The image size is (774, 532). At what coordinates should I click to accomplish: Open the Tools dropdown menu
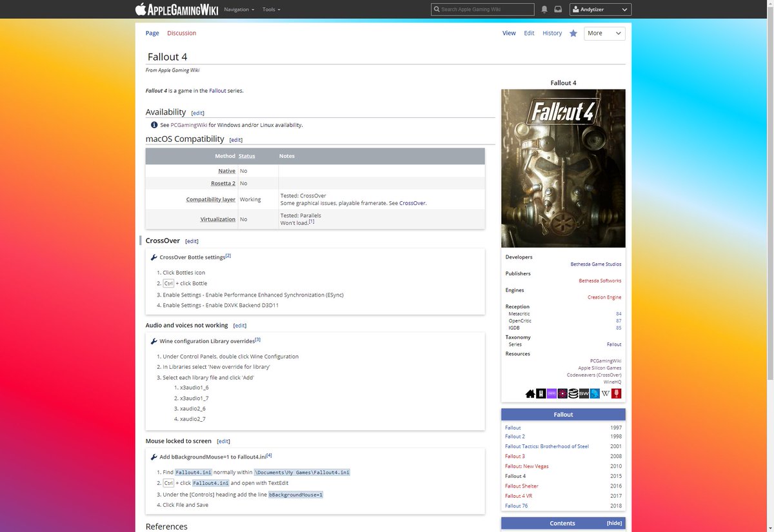pos(271,10)
